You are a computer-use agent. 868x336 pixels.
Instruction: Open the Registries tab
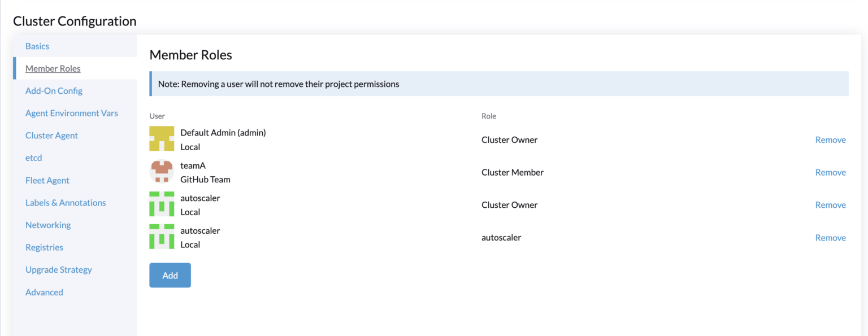[x=44, y=247]
